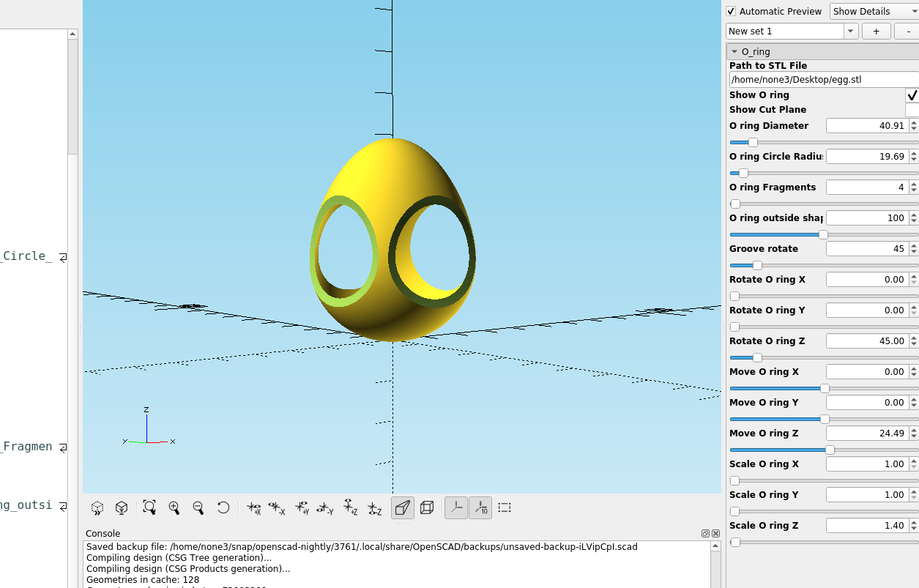Click the "CSG Tree generation" console line

(179, 558)
